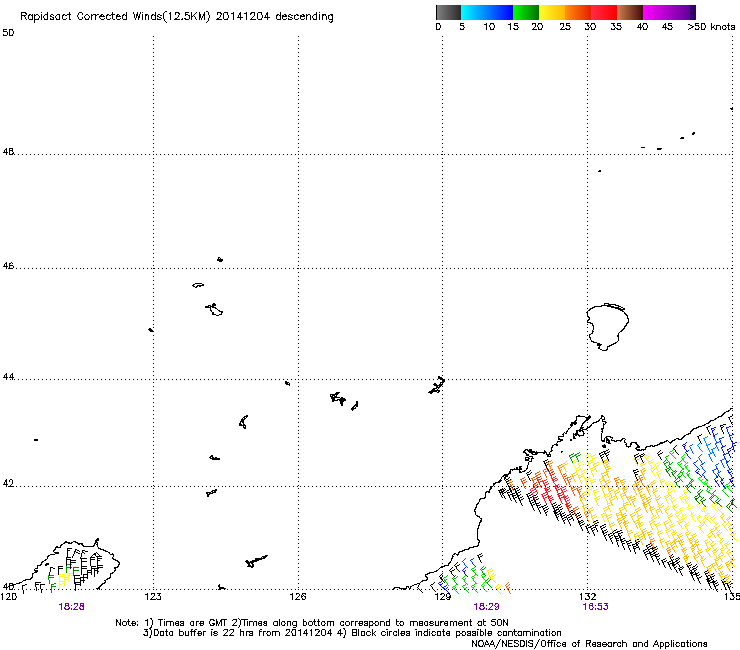The height and width of the screenshot is (650, 740).
Task: Click the latitude label '44'
Action: [x=8, y=377]
